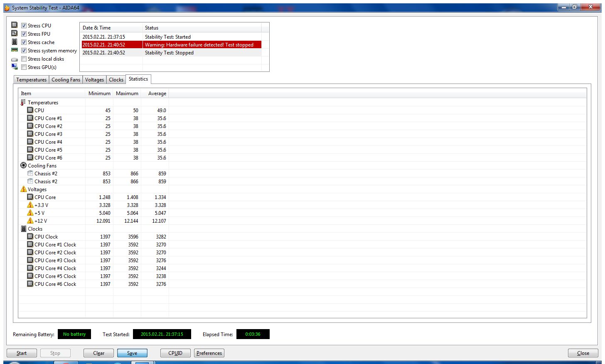Click the icon next to CPU Core #6 Clock
The height and width of the screenshot is (364, 605).
(x=30, y=284)
